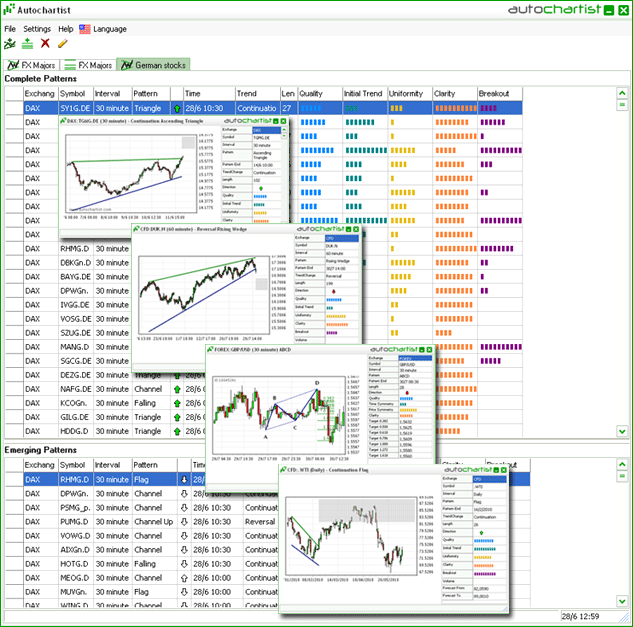Close the WTI Continuation Flag popup
This screenshot has width=633, height=627.
pos(503,470)
